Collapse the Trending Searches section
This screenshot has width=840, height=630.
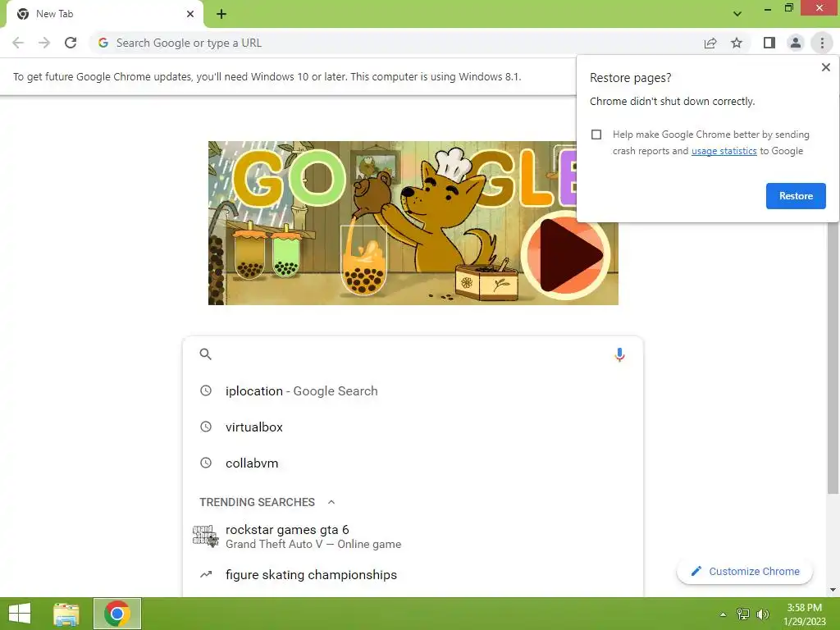[331, 502]
